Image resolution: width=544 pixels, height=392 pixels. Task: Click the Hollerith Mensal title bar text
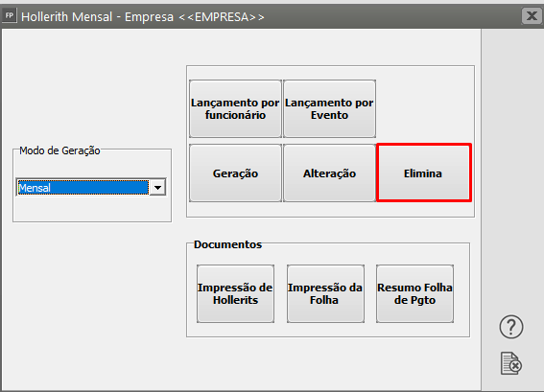[x=143, y=16]
